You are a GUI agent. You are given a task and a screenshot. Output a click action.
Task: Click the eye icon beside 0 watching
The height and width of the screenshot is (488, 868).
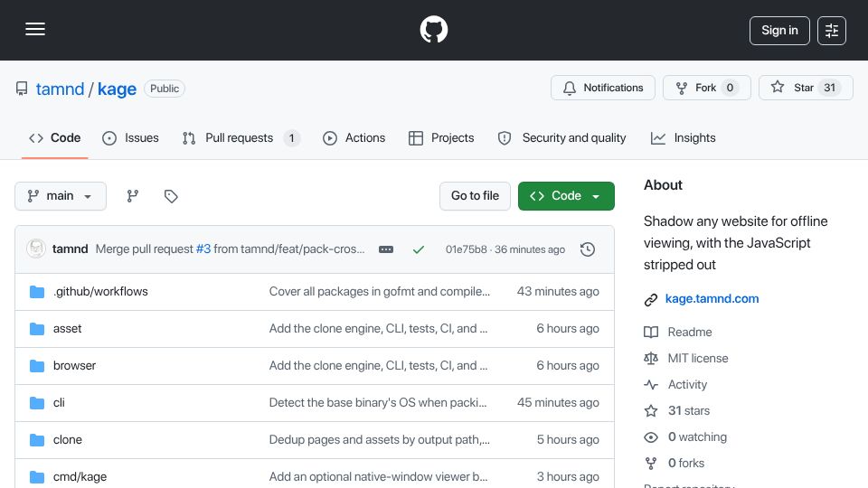pyautogui.click(x=651, y=437)
